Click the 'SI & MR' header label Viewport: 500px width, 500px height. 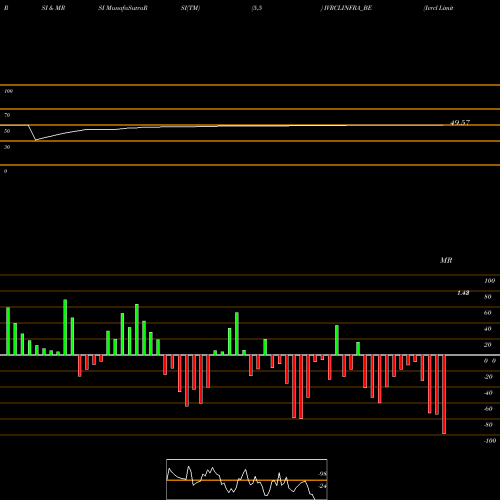[53, 8]
